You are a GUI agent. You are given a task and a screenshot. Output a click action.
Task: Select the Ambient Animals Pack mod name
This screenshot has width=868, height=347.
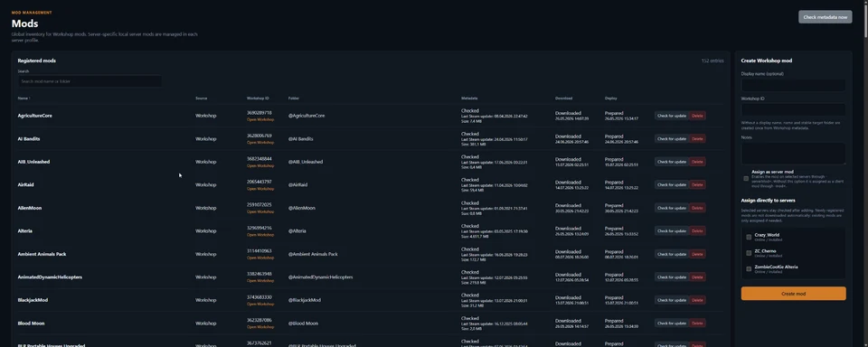[42, 254]
